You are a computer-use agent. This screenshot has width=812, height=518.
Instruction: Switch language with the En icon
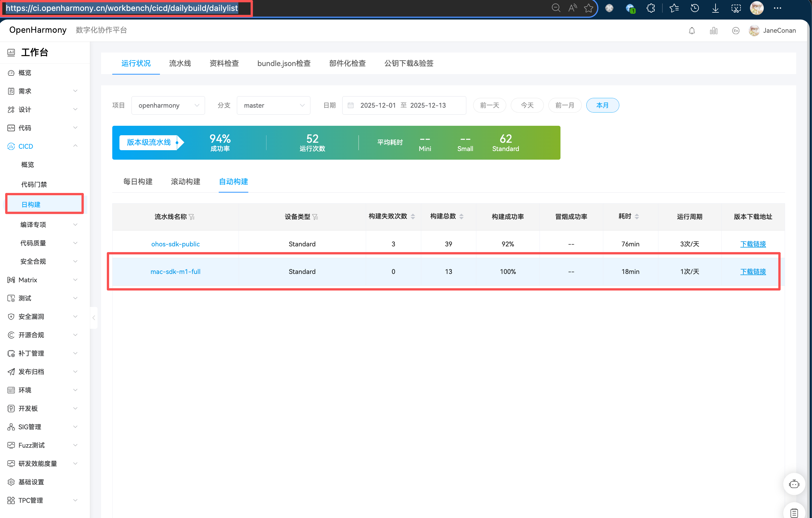tap(735, 31)
